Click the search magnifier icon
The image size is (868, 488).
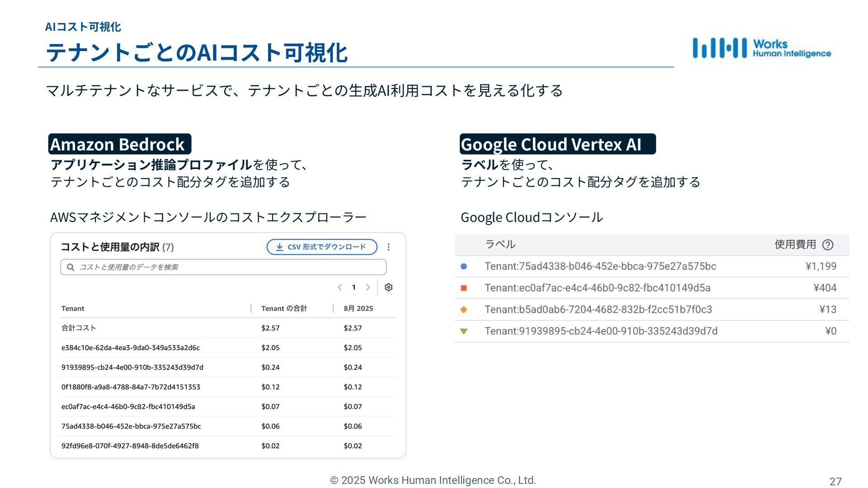(71, 267)
